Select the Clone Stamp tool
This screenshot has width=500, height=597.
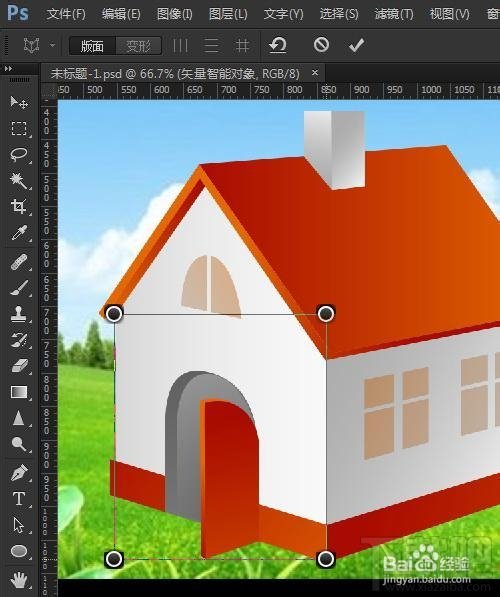coord(19,314)
